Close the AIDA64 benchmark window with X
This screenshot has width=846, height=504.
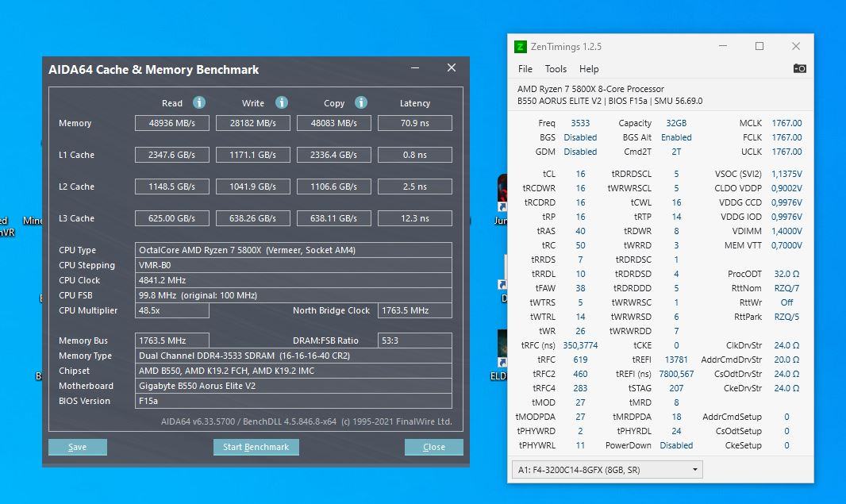(452, 67)
